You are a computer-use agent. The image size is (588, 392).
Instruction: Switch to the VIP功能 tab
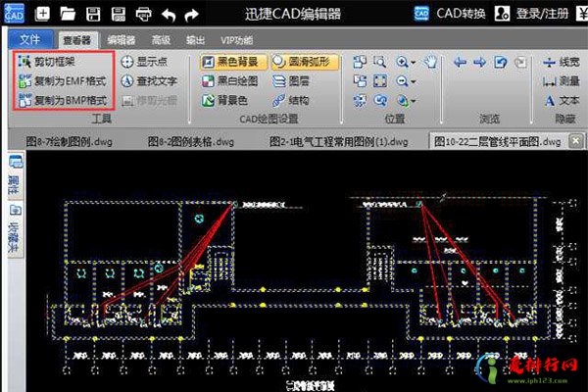click(x=236, y=40)
